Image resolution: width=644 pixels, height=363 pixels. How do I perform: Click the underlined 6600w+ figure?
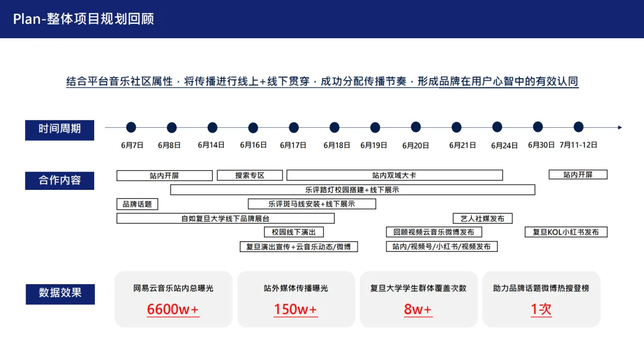click(x=172, y=310)
